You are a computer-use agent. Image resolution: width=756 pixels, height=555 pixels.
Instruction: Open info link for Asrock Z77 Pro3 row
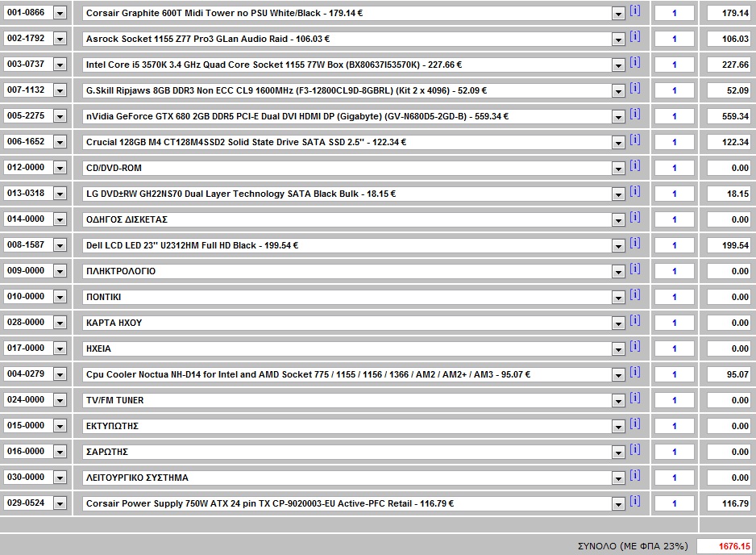635,36
